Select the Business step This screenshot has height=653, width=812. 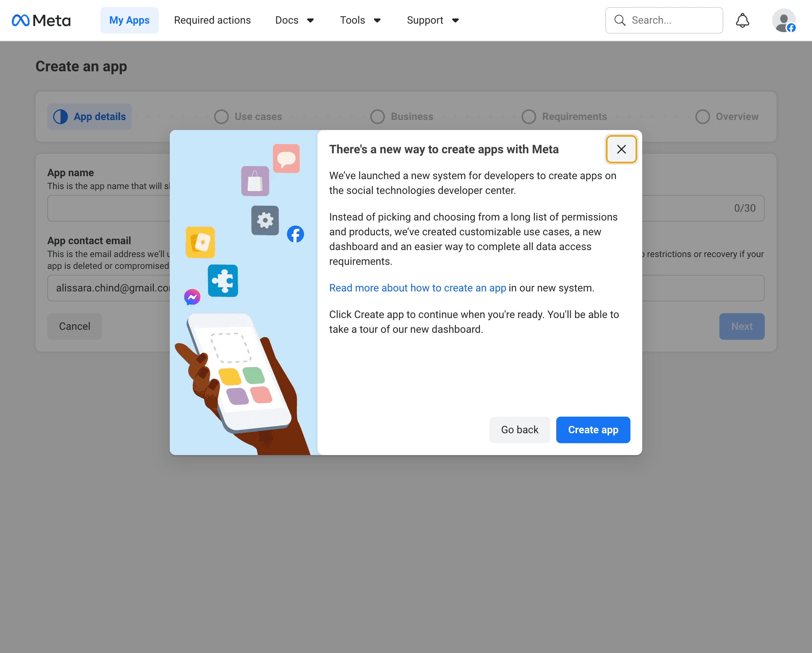(402, 117)
